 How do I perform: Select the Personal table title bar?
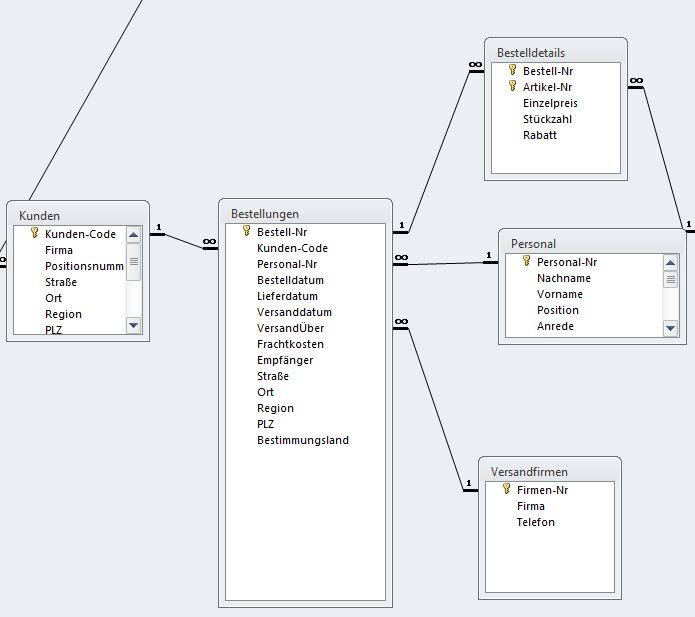click(592, 243)
